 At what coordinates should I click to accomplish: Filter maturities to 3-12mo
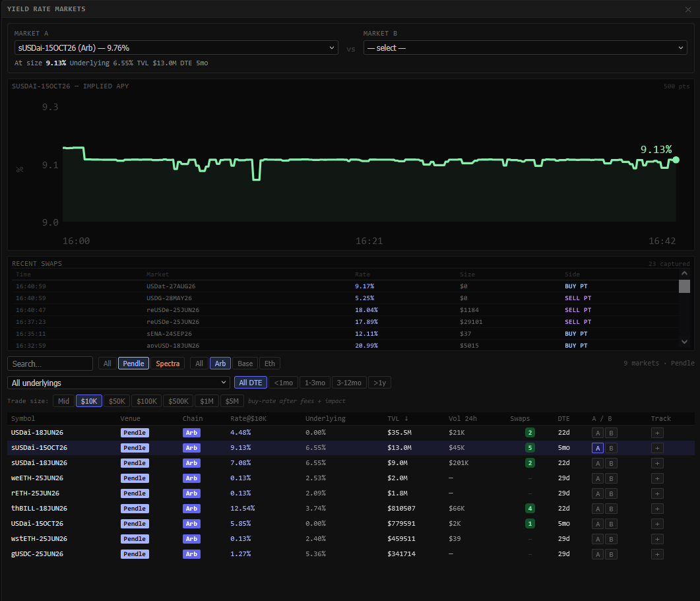pos(349,383)
